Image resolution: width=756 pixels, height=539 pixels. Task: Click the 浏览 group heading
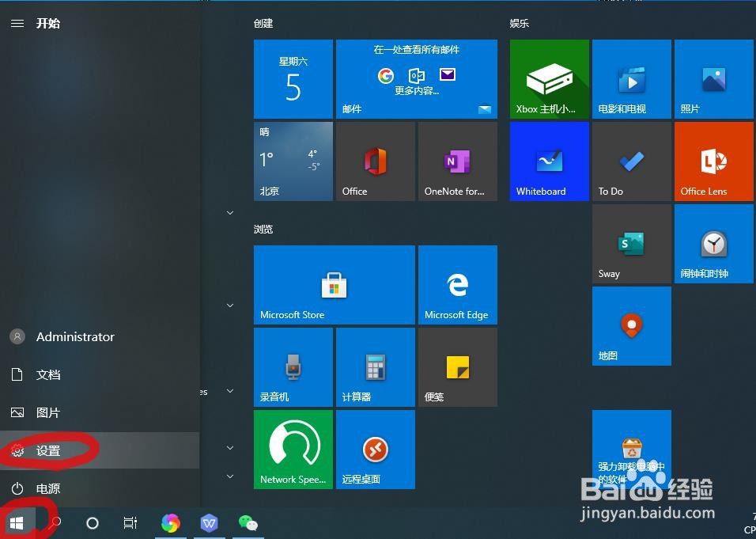point(263,230)
